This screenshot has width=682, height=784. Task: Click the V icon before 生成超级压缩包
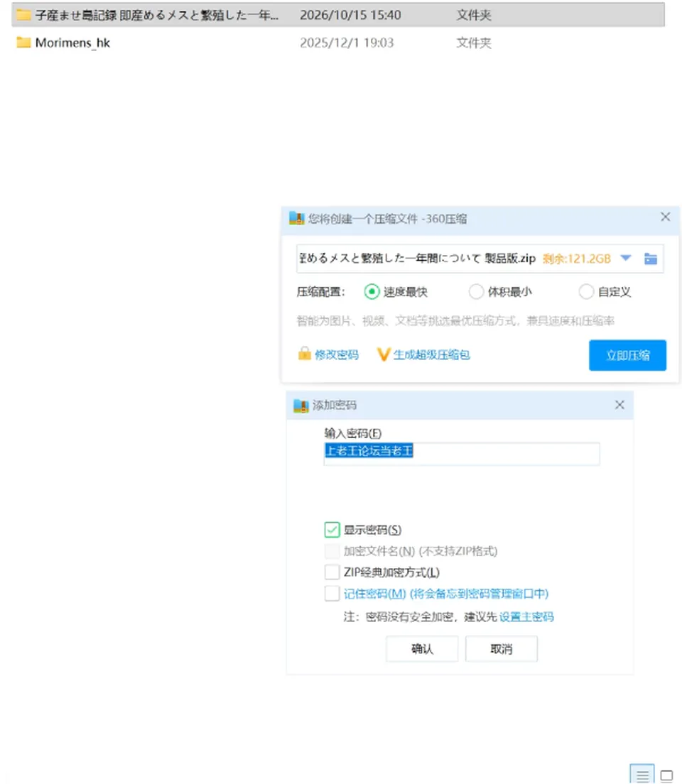[384, 354]
